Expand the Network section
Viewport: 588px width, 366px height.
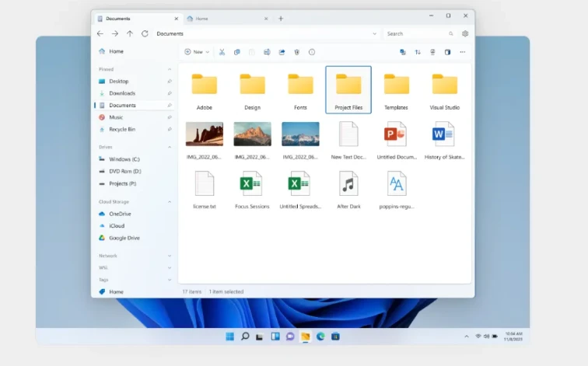(x=170, y=256)
